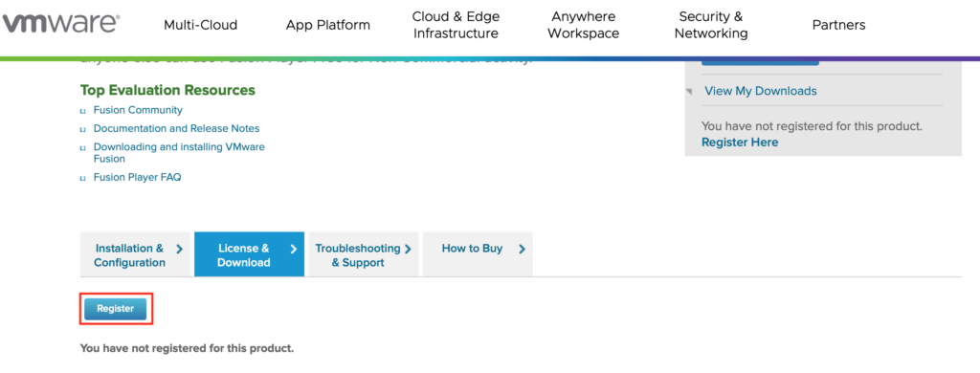Click bullet icon beside Fusion Player FAQ
The width and height of the screenshot is (980, 373).
click(83, 178)
